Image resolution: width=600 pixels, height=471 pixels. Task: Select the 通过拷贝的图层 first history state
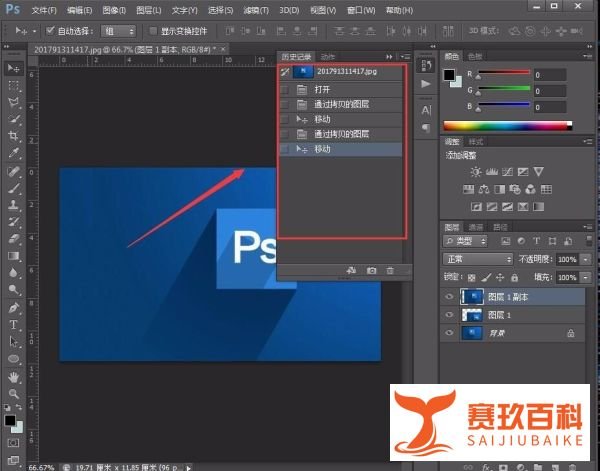point(341,104)
